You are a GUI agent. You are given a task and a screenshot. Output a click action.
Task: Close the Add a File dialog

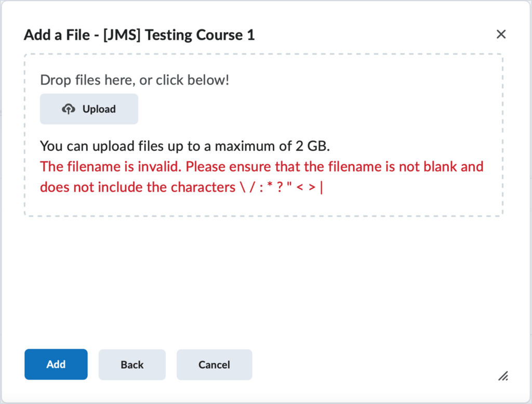(501, 34)
